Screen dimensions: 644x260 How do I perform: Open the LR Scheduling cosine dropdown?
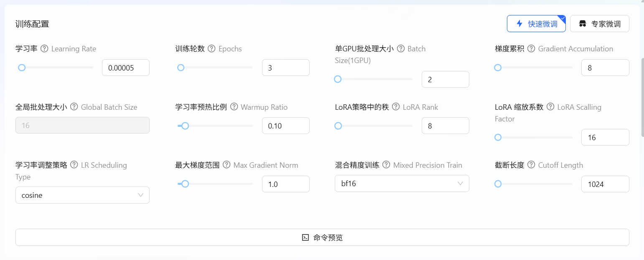[82, 195]
